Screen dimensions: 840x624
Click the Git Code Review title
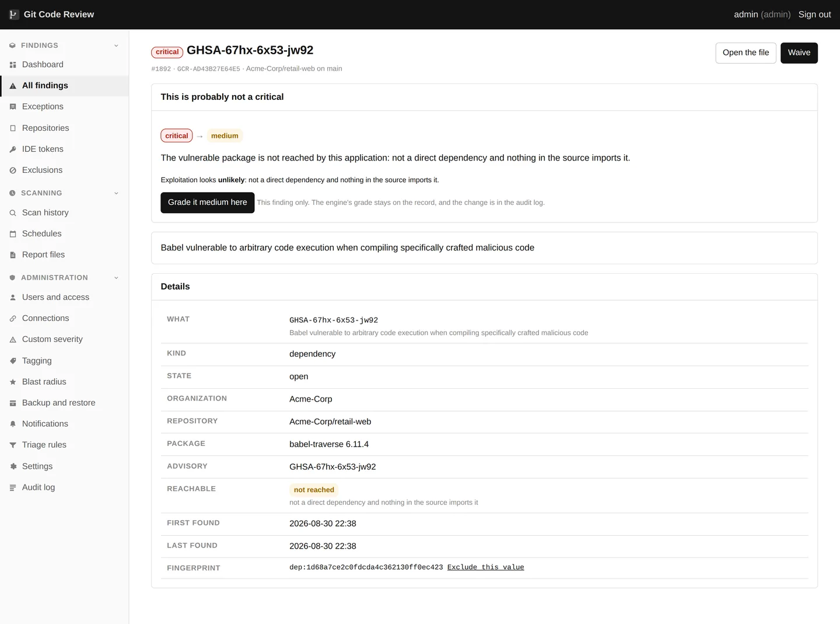(59, 15)
